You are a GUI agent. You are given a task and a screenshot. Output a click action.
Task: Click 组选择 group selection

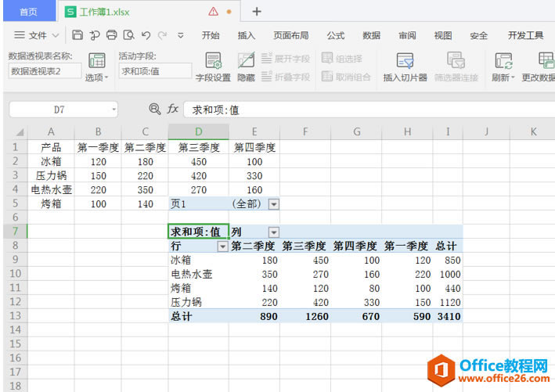point(342,59)
